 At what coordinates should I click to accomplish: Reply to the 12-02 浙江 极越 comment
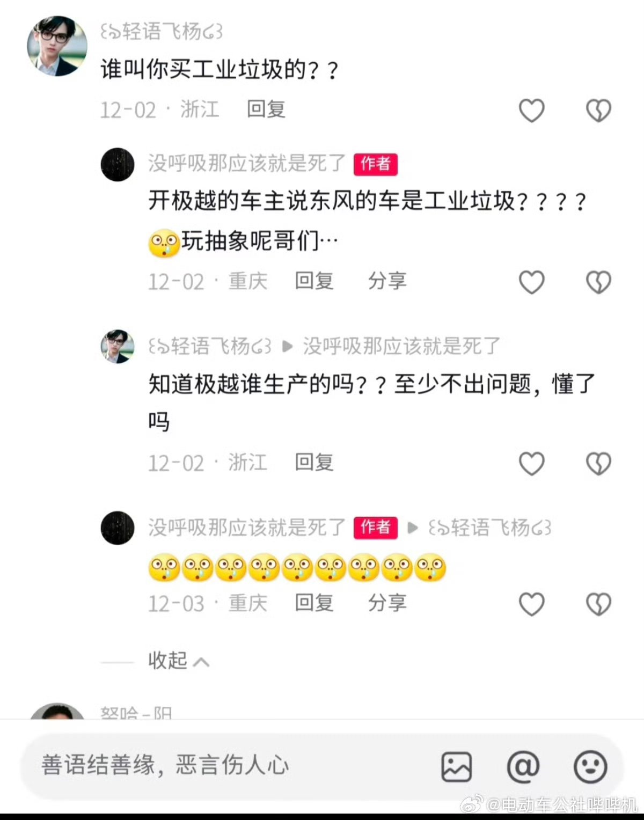pos(314,462)
